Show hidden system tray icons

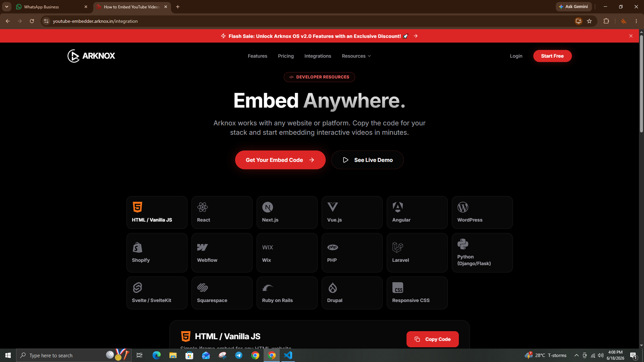[577, 355]
